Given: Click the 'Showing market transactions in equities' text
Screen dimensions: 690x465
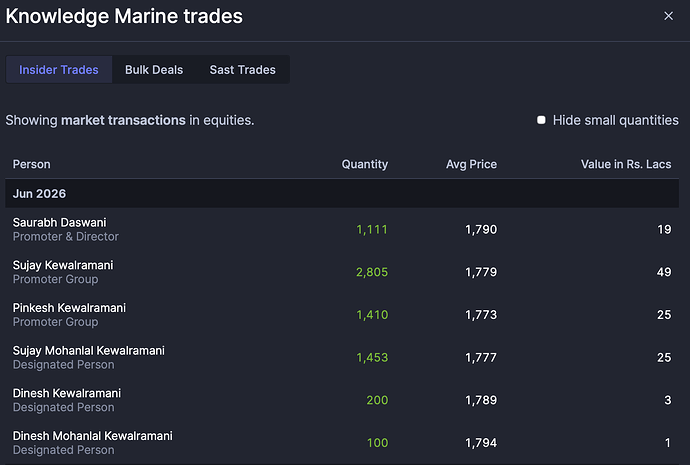Looking at the screenshot, I should coord(130,120).
